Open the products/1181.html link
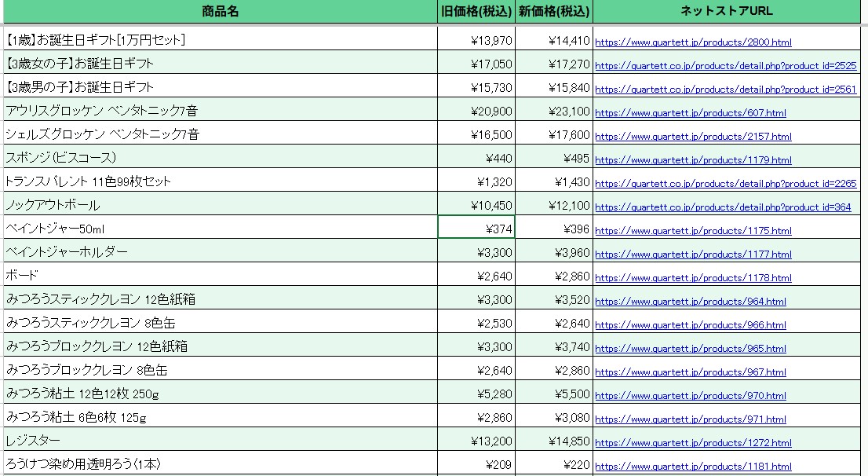 pos(693,466)
